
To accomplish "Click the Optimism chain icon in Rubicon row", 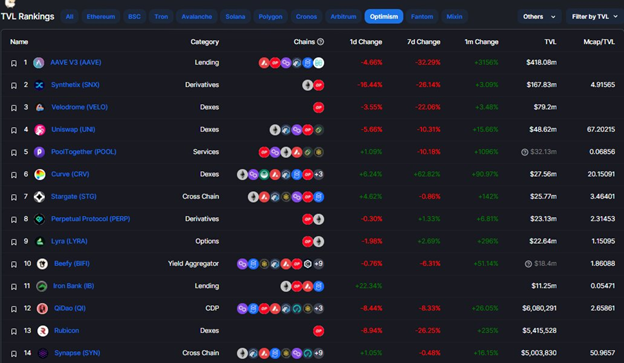I will point(318,331).
